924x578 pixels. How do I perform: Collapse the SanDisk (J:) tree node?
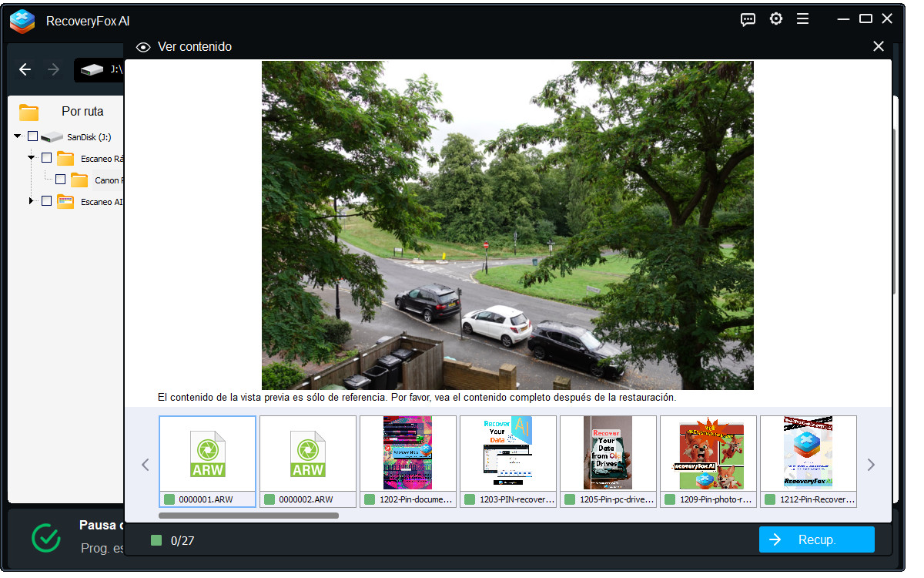click(17, 136)
